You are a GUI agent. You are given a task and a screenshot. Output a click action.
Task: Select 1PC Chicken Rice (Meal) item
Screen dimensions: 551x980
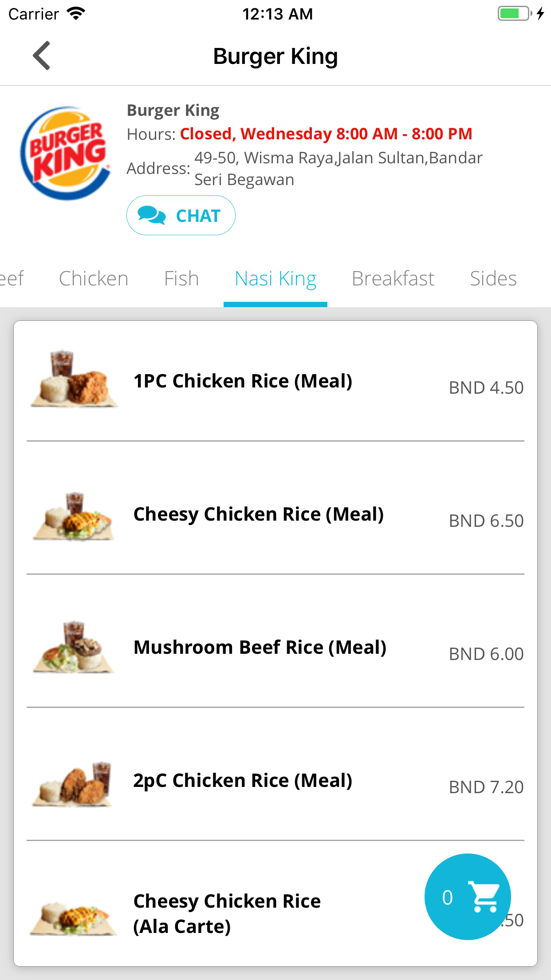[243, 381]
